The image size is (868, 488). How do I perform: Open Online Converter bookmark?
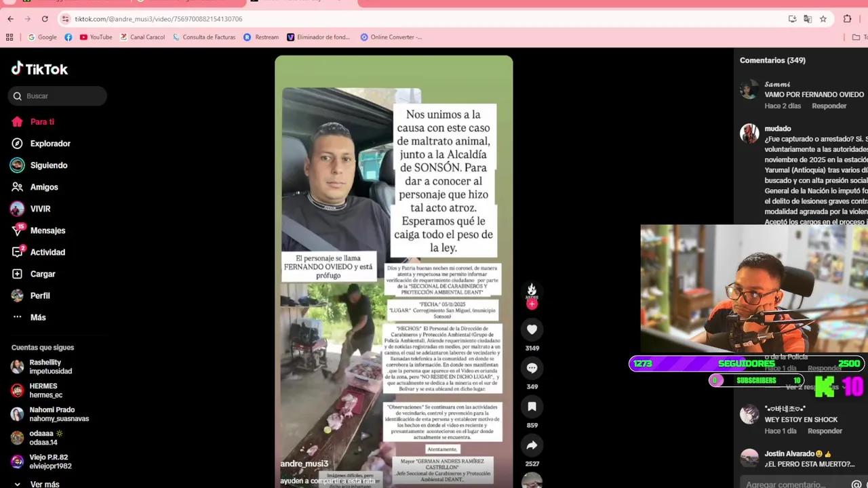pos(391,37)
